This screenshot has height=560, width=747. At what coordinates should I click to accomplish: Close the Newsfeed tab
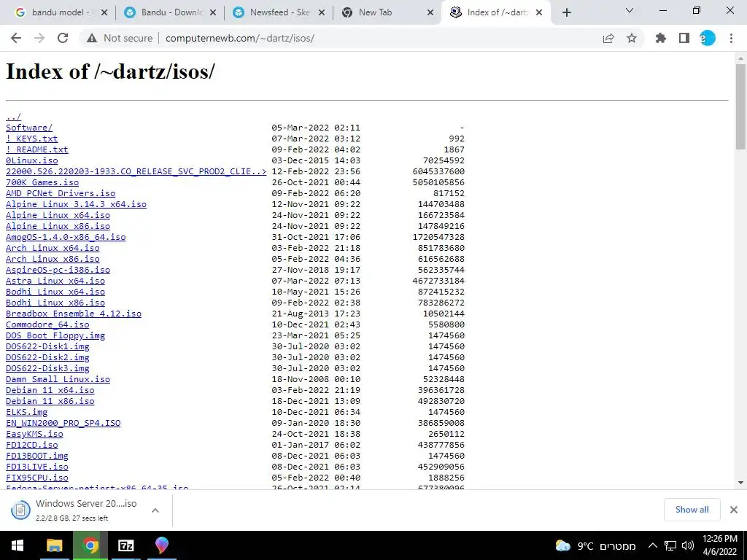(x=322, y=12)
